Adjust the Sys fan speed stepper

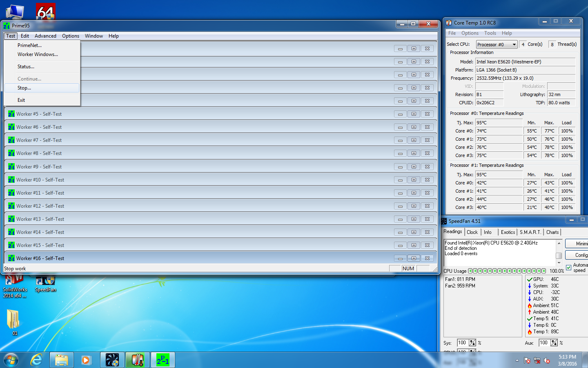click(472, 343)
